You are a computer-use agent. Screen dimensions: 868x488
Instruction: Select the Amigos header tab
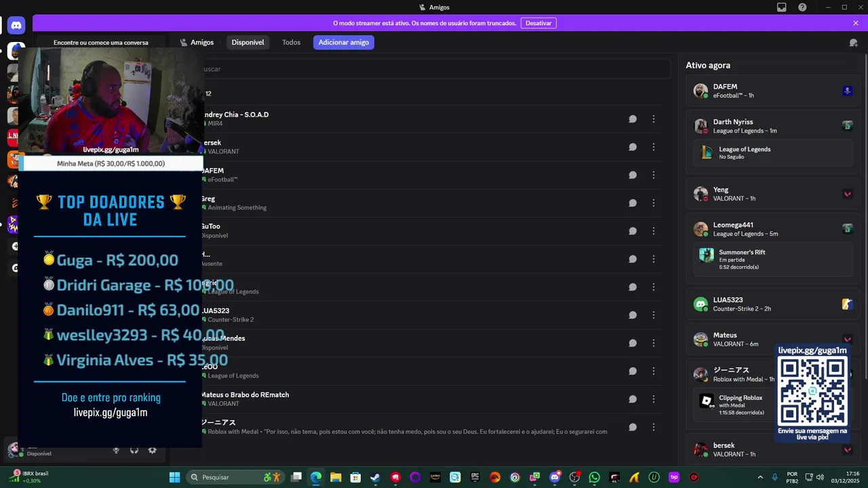[197, 43]
